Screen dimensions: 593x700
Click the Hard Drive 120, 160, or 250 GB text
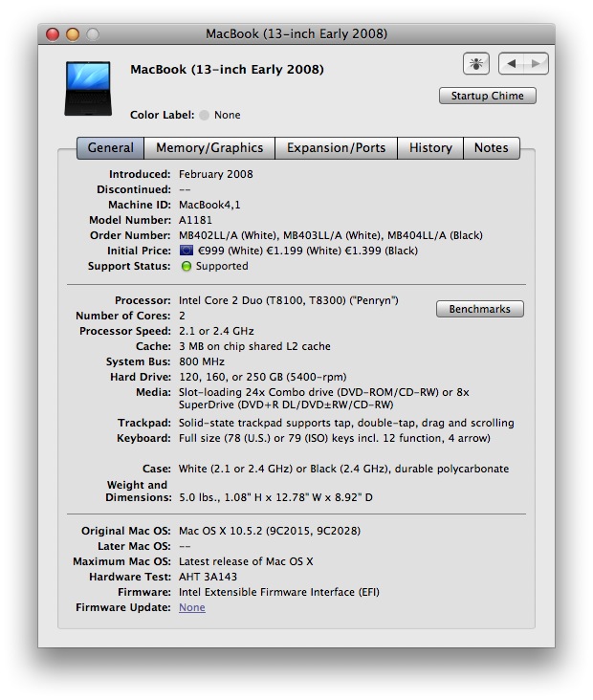(263, 377)
